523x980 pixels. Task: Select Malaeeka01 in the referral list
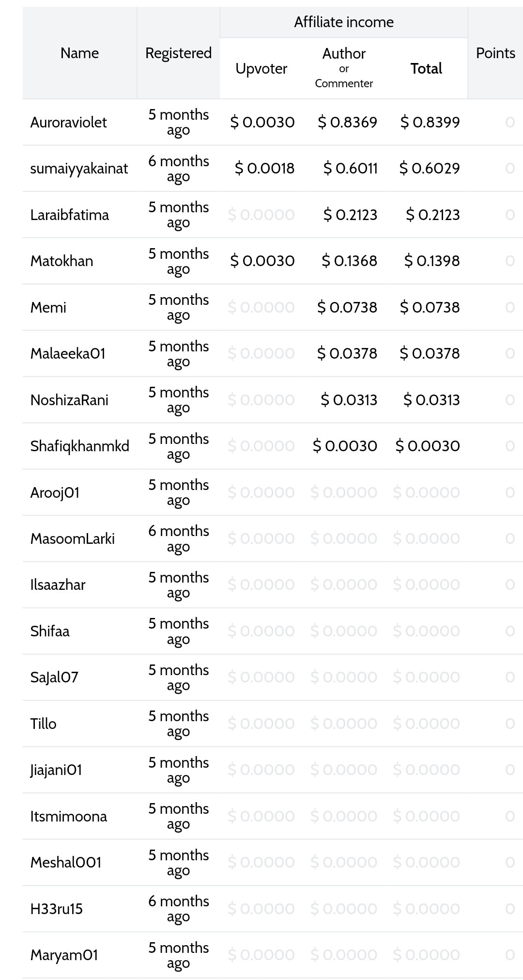coord(67,353)
